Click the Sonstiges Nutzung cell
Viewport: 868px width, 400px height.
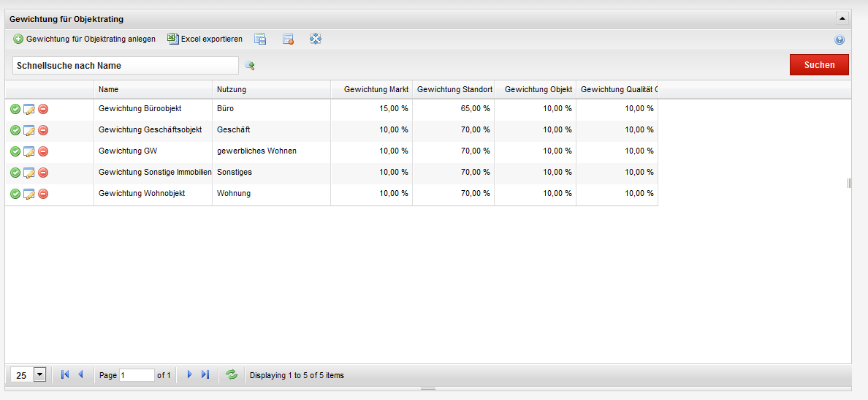tap(271, 173)
